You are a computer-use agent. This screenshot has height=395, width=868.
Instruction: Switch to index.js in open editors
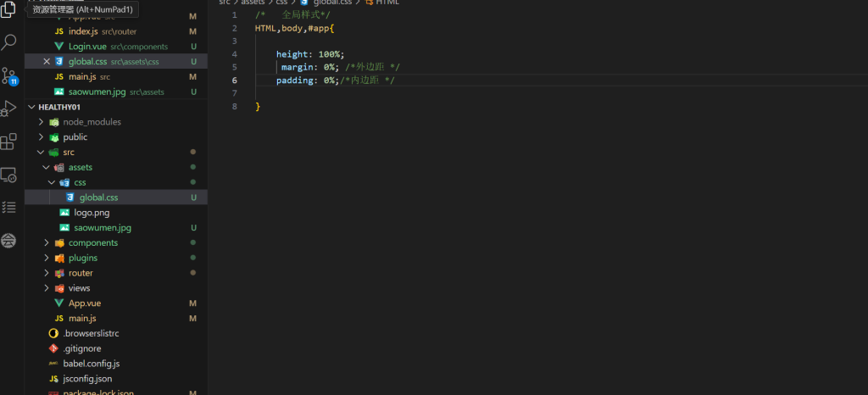click(84, 31)
